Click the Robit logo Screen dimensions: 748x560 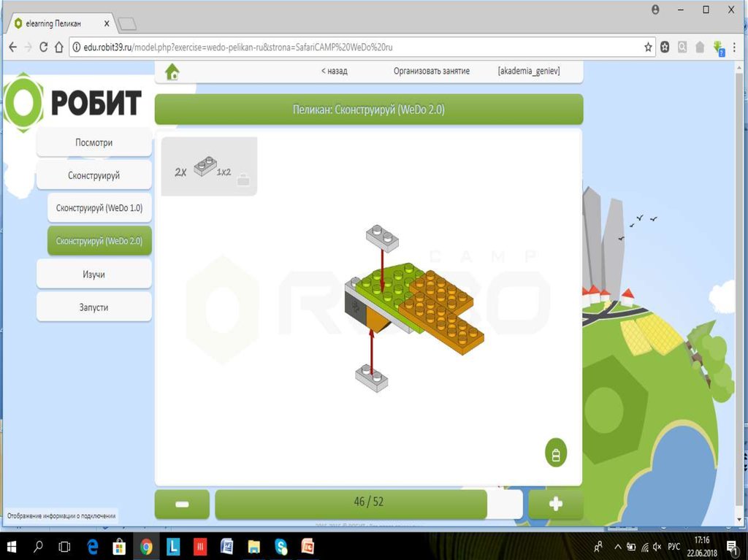click(x=72, y=102)
